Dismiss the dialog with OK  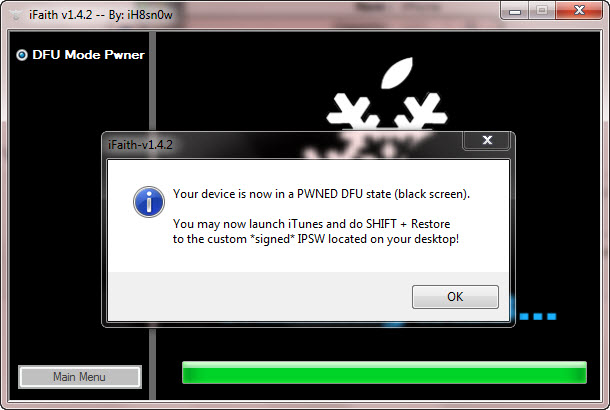click(455, 297)
